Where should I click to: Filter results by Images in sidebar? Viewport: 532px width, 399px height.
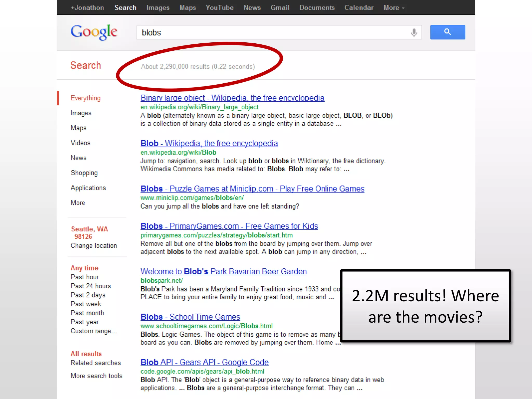(81, 113)
